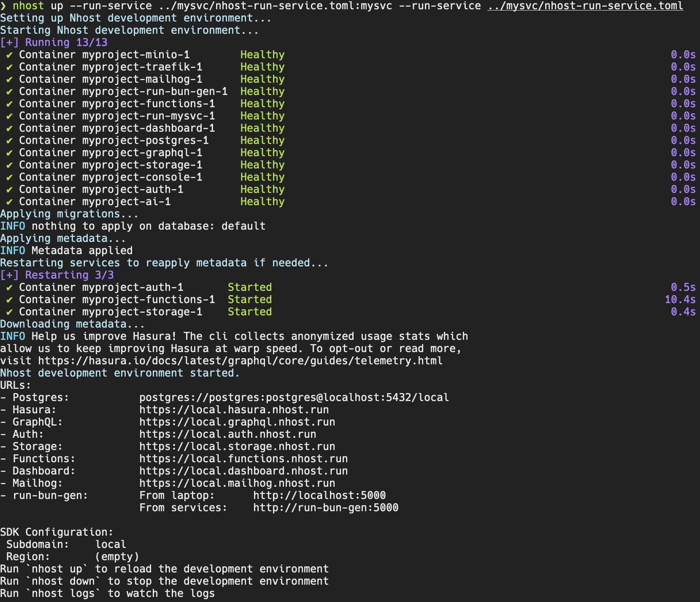Select the Postgres connection string
700x602 pixels.
294,397
